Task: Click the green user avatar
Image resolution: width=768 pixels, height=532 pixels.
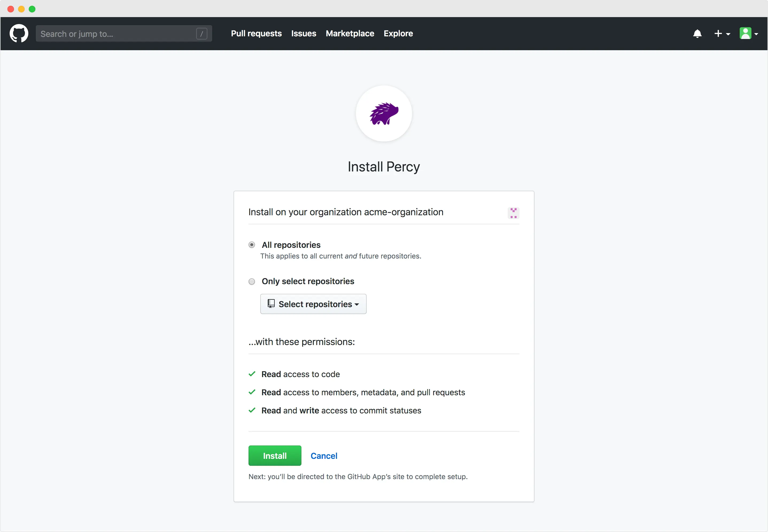Action: 745,34
